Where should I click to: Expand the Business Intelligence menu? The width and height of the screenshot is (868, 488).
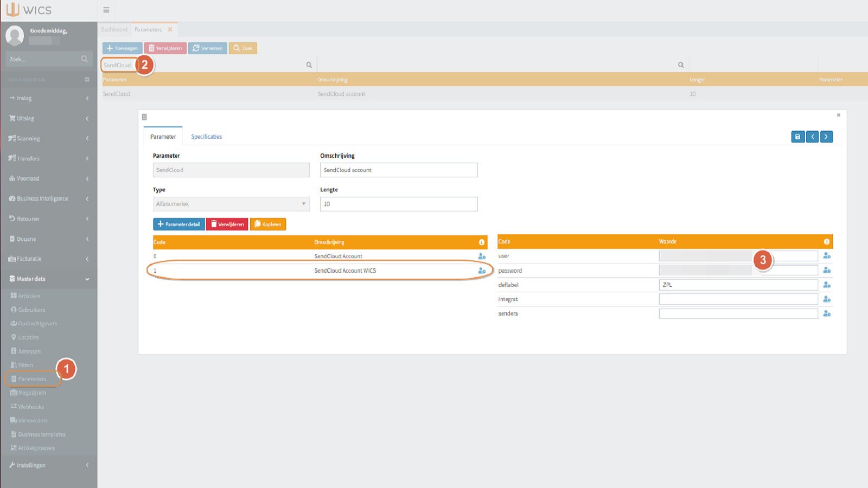(49, 198)
